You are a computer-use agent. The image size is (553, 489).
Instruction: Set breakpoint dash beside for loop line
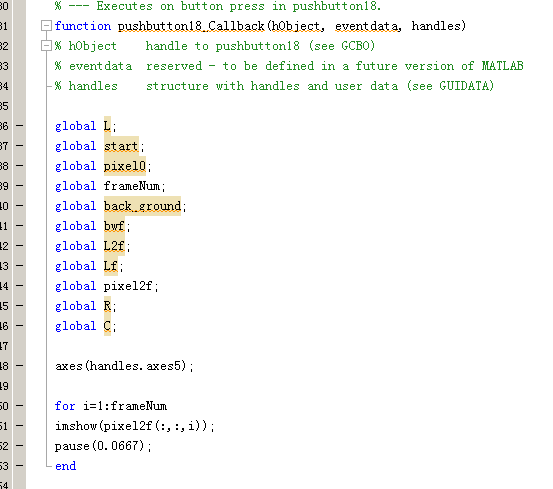19,406
